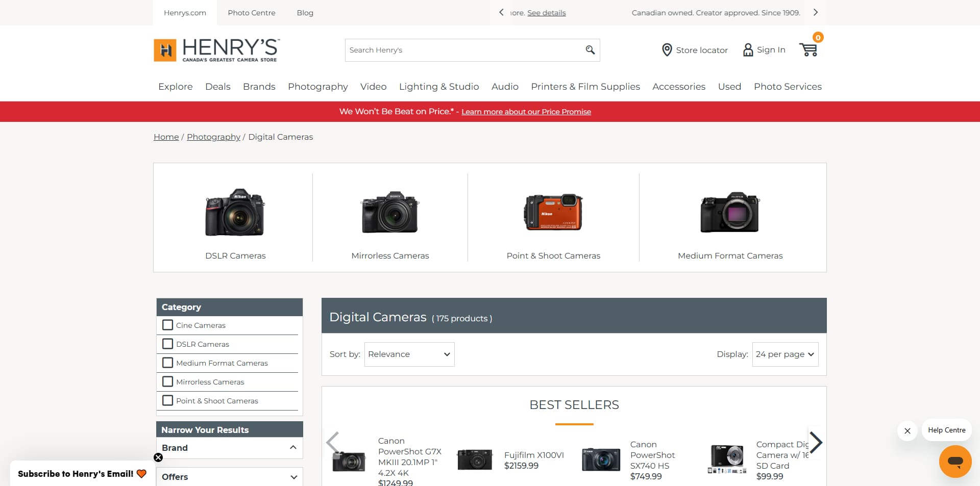This screenshot has width=980, height=486.
Task: Click the Canon SX740 HS thumbnail
Action: point(601,459)
